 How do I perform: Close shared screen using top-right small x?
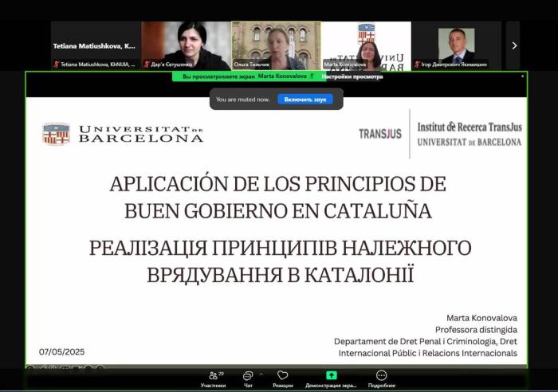tap(523, 76)
